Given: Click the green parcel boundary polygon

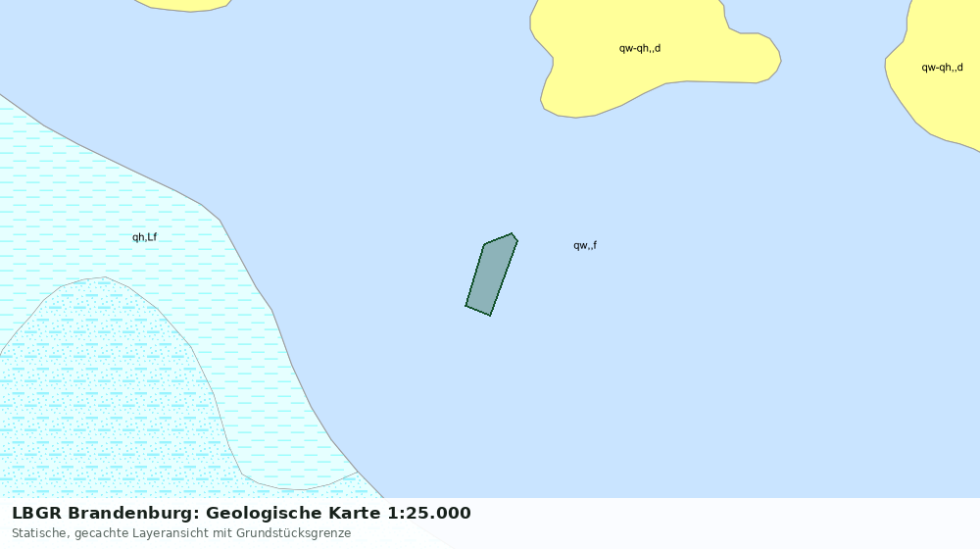Looking at the screenshot, I should point(491,274).
